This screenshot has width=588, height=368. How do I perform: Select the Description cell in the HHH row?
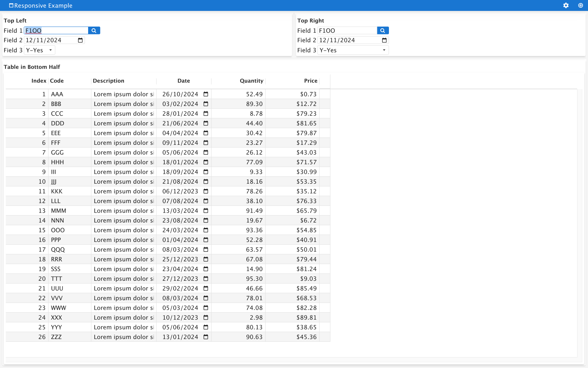click(124, 162)
